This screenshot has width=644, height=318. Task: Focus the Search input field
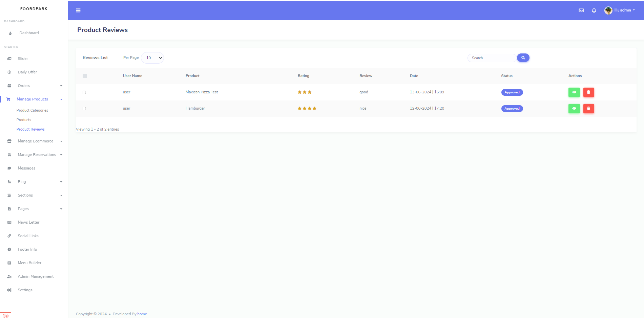(492, 58)
